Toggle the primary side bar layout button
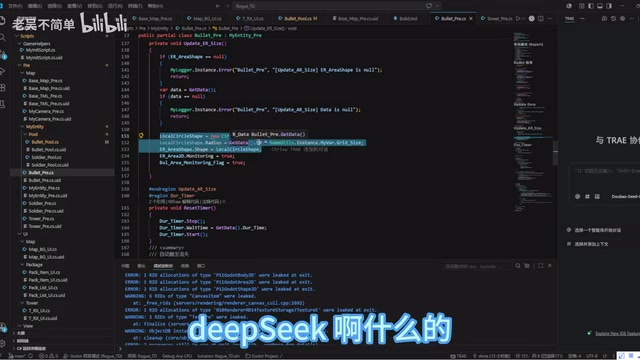 pyautogui.click(x=591, y=6)
